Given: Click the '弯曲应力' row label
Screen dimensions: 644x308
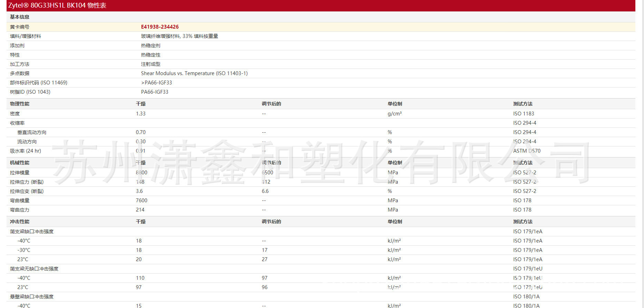Looking at the screenshot, I should tap(20, 210).
